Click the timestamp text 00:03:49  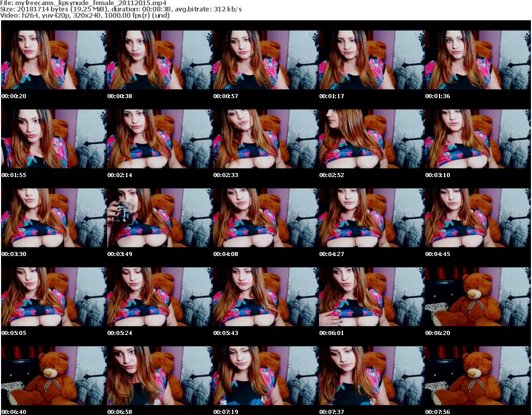click(x=120, y=254)
